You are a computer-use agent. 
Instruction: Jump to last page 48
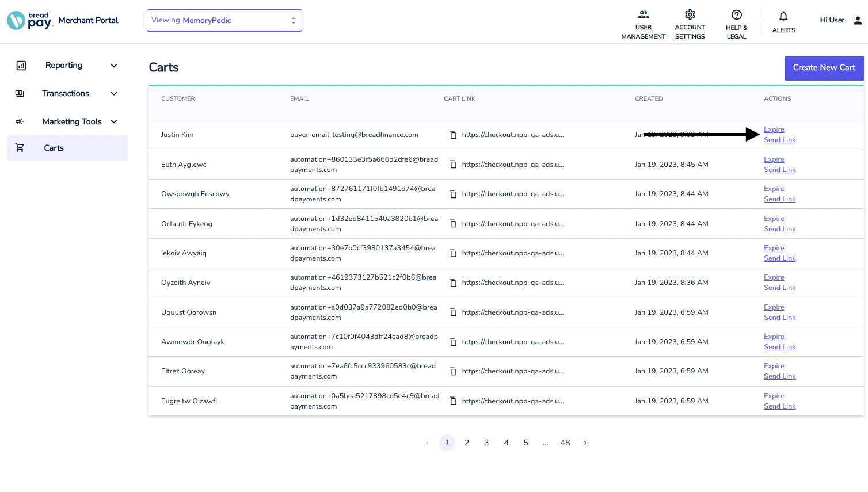tap(565, 443)
